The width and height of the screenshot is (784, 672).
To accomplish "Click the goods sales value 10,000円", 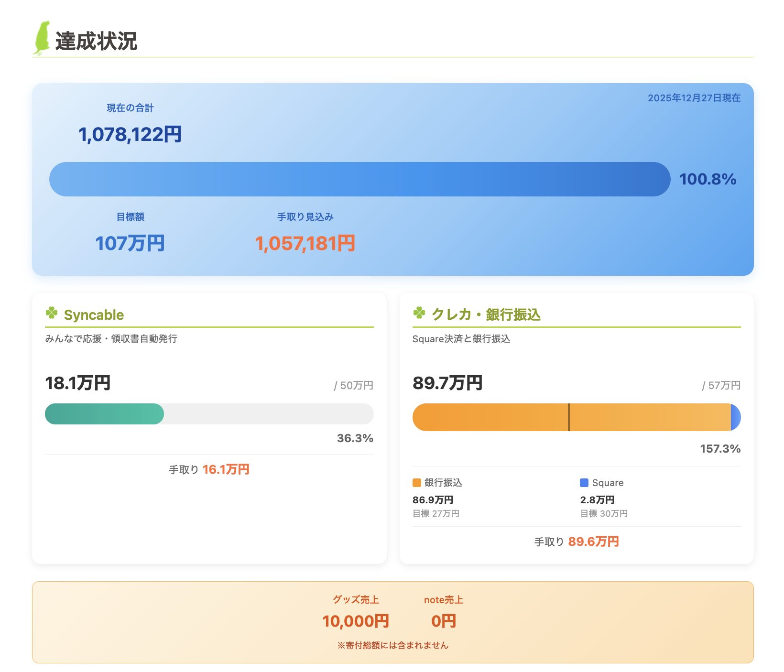I will 356,621.
